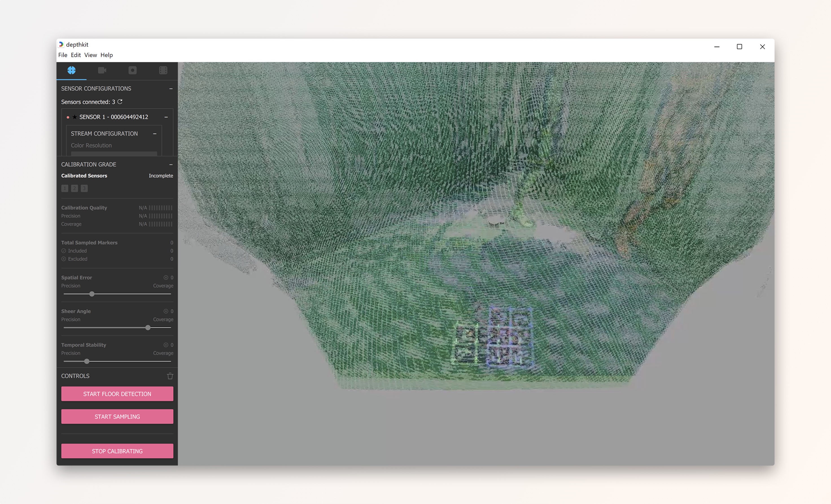Viewport: 831px width, 504px height.
Task: Switch to the video camera tab icon
Action: point(102,70)
